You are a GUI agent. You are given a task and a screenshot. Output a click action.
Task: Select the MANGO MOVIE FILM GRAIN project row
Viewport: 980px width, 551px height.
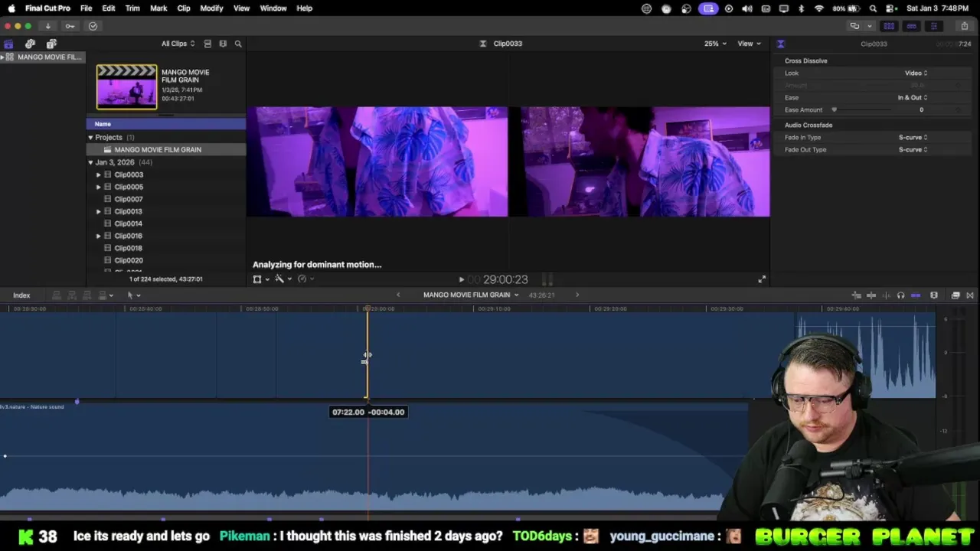pyautogui.click(x=166, y=150)
